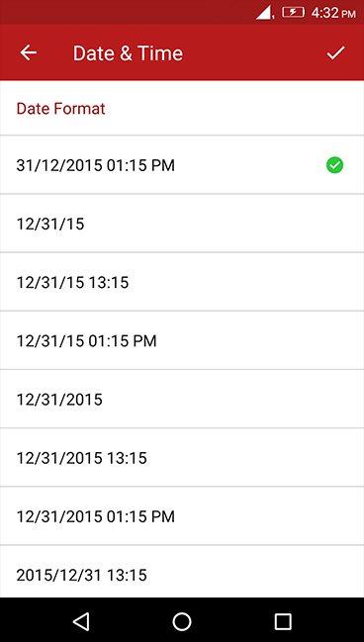This screenshot has height=642, width=364.
Task: Tap the green selected-format check indicator
Action: point(334,165)
